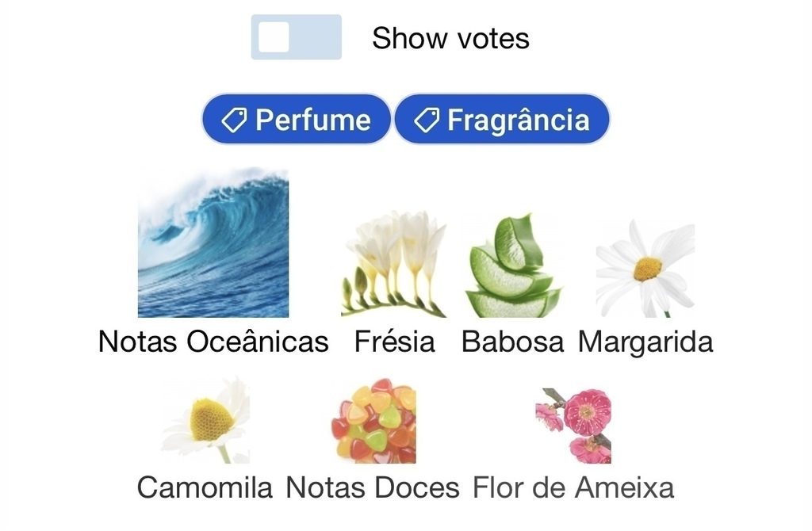Open the Babosa note link
Image resolution: width=812 pixels, height=531 pixels.
coord(513,342)
